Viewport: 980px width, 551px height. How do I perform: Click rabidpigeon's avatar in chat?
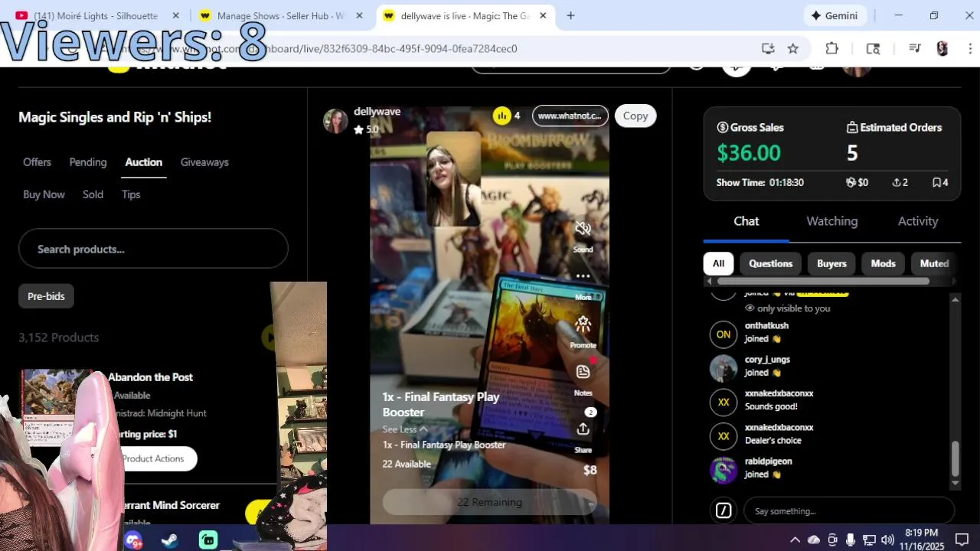click(724, 470)
